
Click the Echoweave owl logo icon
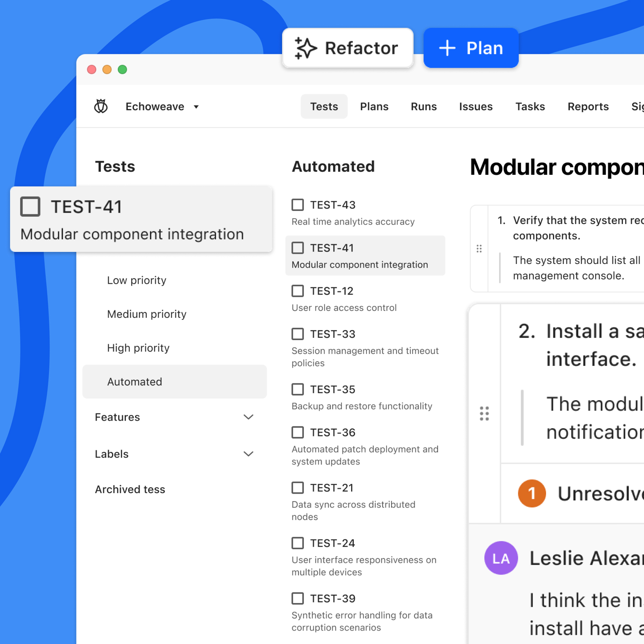tap(101, 106)
